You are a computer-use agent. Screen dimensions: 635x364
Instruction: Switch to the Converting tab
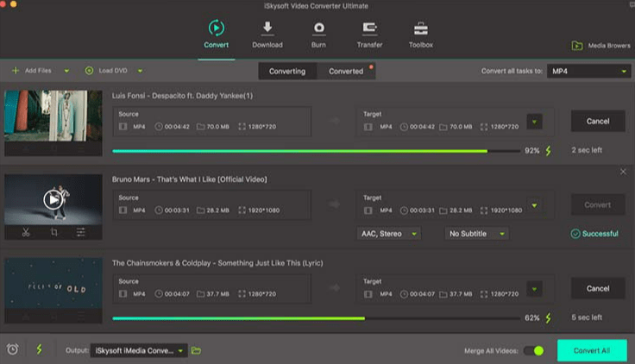(x=287, y=71)
